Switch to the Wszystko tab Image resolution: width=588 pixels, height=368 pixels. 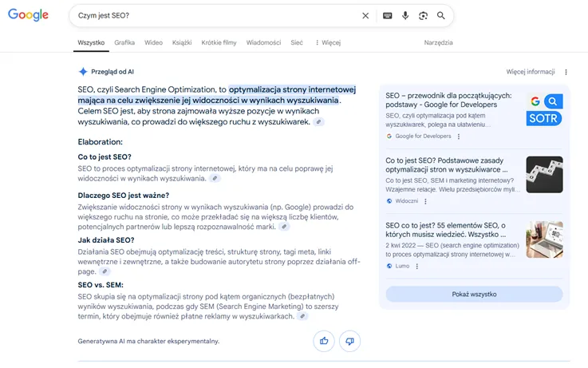click(x=91, y=42)
